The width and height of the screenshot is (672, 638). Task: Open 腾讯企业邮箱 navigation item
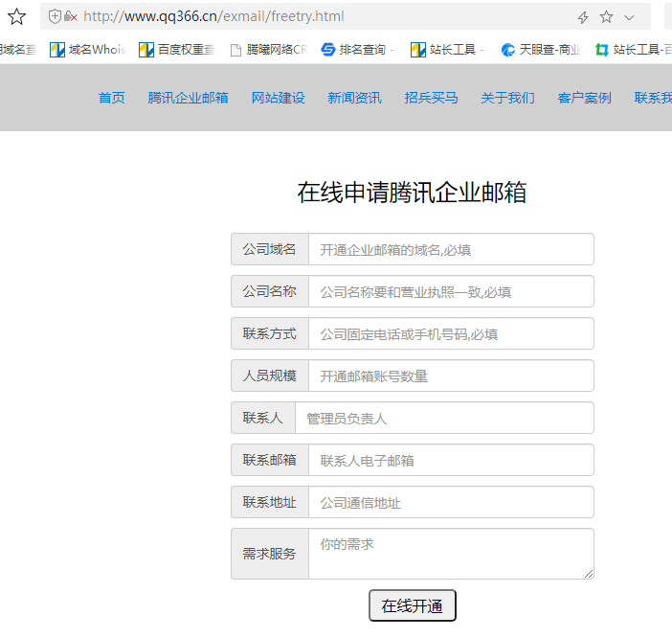point(188,98)
